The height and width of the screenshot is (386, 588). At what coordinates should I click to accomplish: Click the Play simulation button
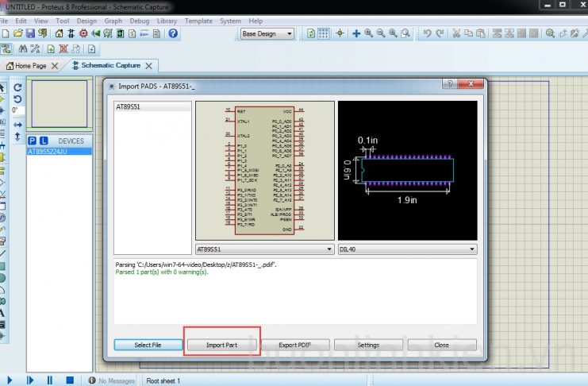coord(10,380)
